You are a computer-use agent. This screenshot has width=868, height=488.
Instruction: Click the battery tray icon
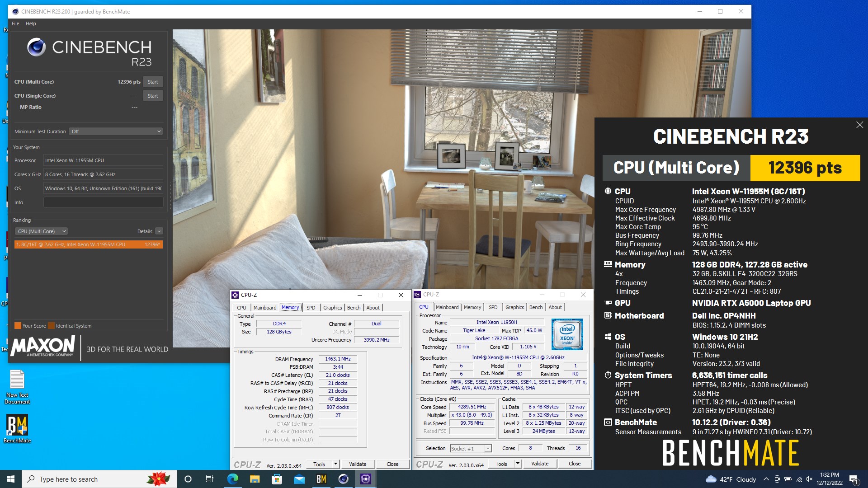coord(788,479)
